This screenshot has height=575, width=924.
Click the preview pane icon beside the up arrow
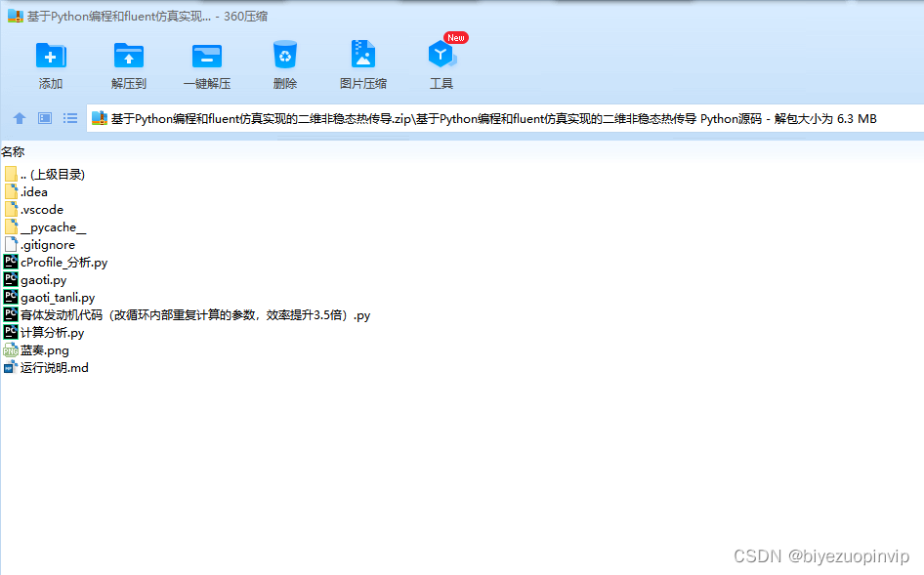(43, 117)
